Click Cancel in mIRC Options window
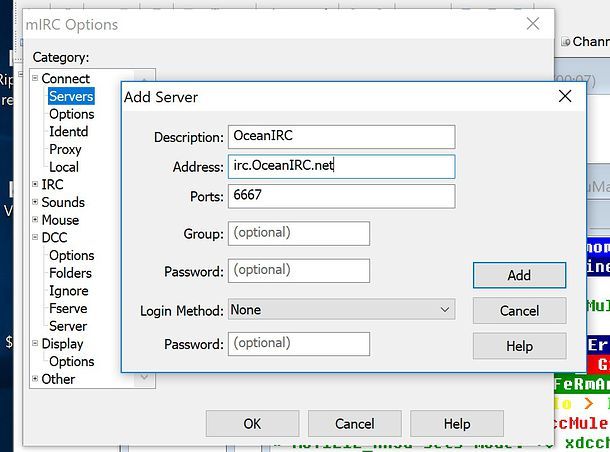 (355, 423)
